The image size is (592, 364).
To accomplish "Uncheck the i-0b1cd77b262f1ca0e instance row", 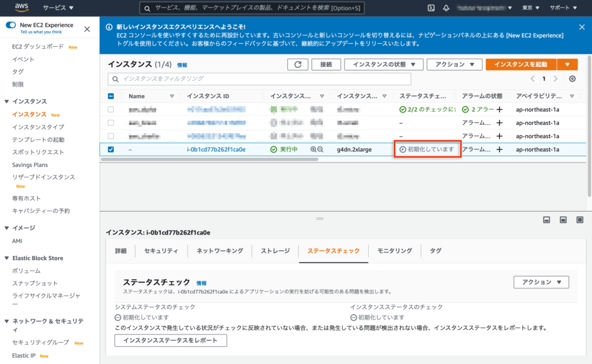I will coord(110,150).
